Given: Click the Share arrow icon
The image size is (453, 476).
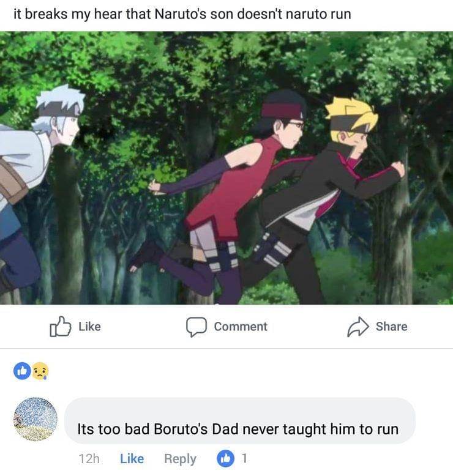Looking at the screenshot, I should point(358,327).
